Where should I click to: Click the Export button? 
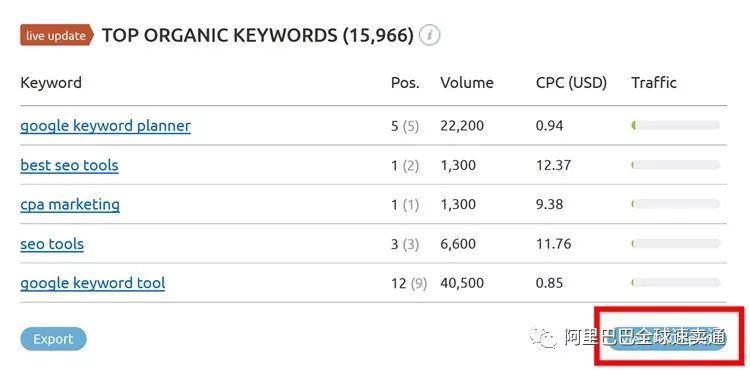(x=53, y=339)
